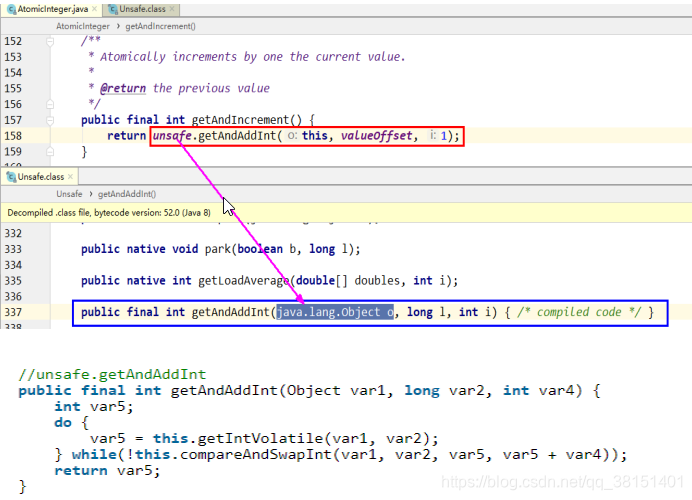Screen dimensions: 692x500
Task: Collapse the getAndIncrement method at line 157
Action: pos(50,120)
